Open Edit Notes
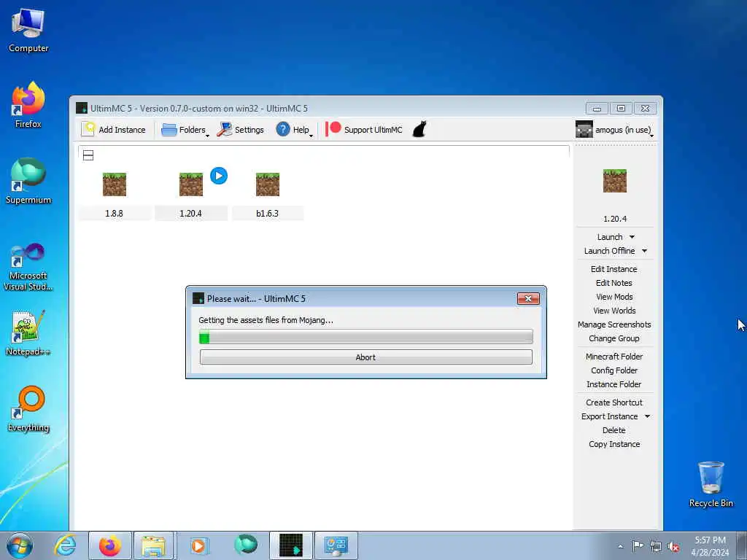 pyautogui.click(x=614, y=283)
